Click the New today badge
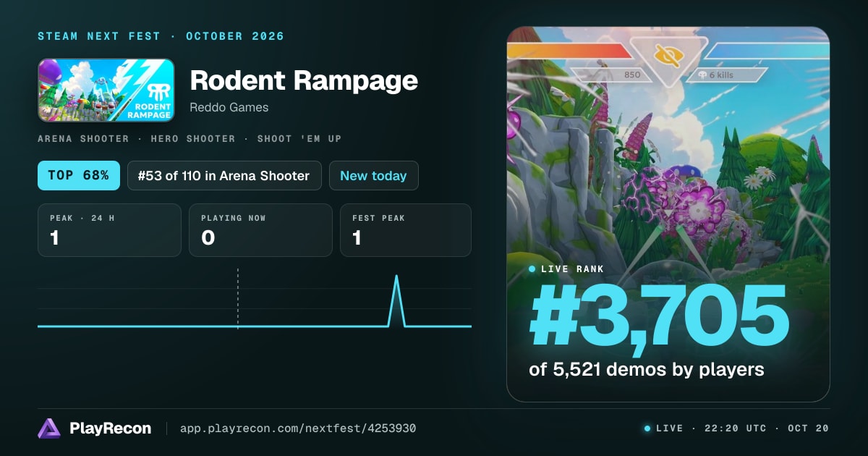 click(373, 175)
